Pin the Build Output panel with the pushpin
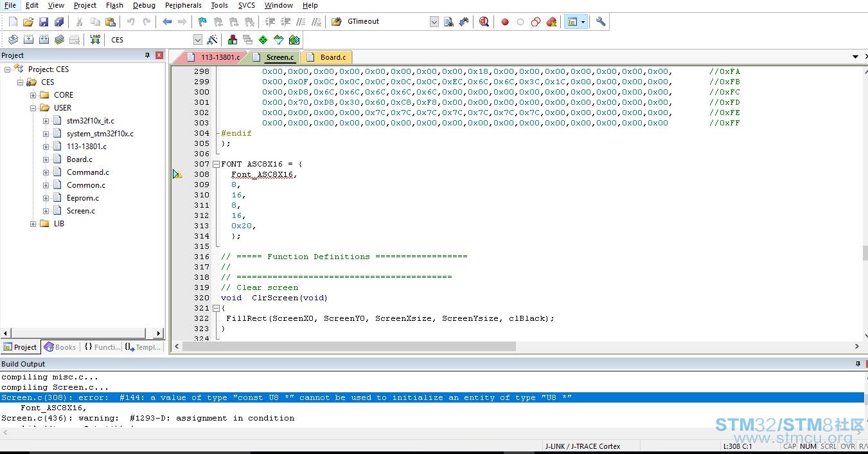 pyautogui.click(x=858, y=364)
